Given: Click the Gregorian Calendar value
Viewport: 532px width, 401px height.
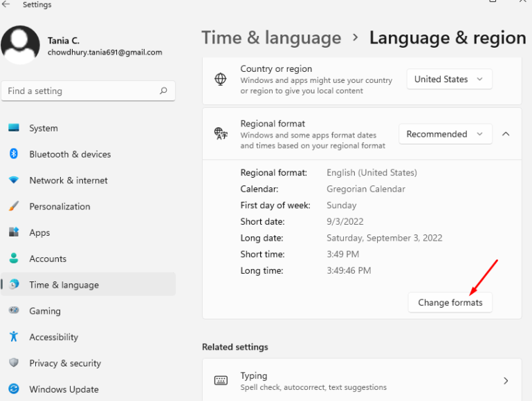Looking at the screenshot, I should point(366,189).
